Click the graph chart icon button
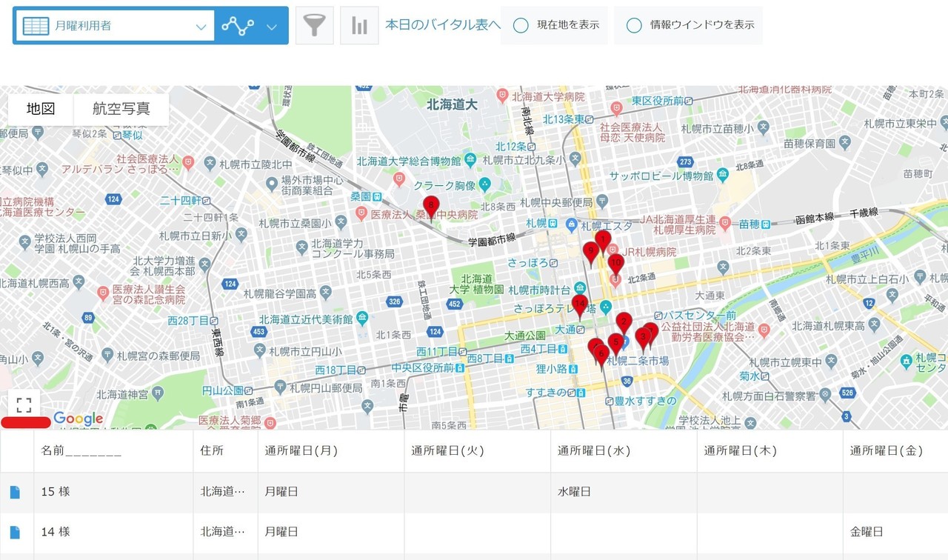 (238, 26)
